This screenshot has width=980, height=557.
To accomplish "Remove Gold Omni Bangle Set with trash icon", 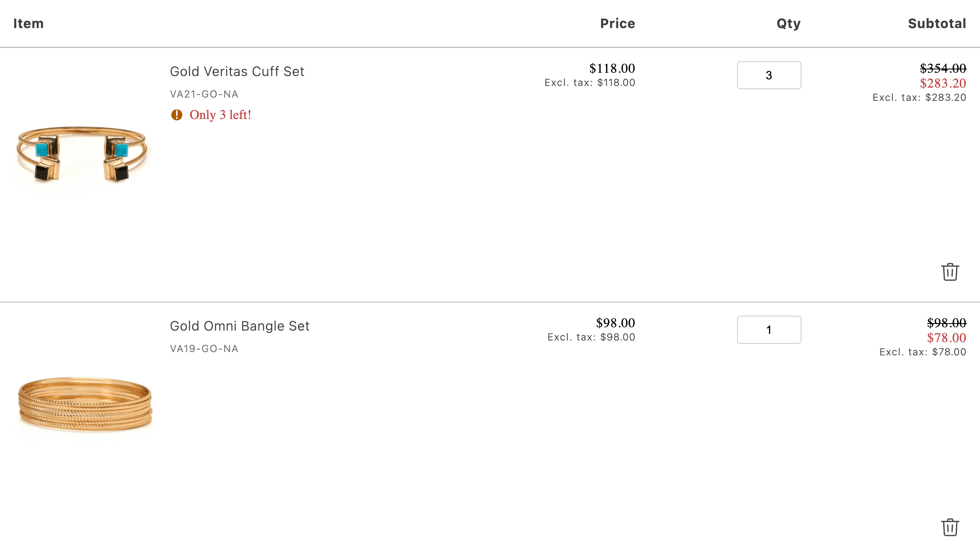I will coord(950,527).
